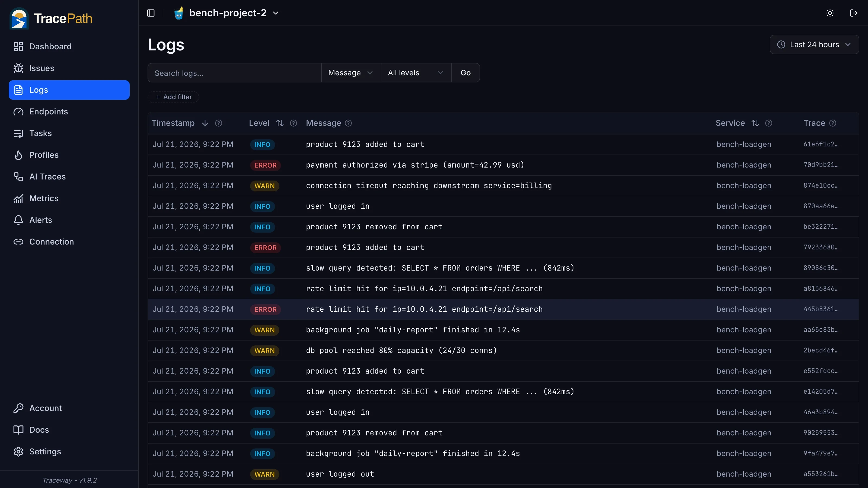The width and height of the screenshot is (868, 488).
Task: Open Alerts bell icon
Action: click(x=18, y=220)
